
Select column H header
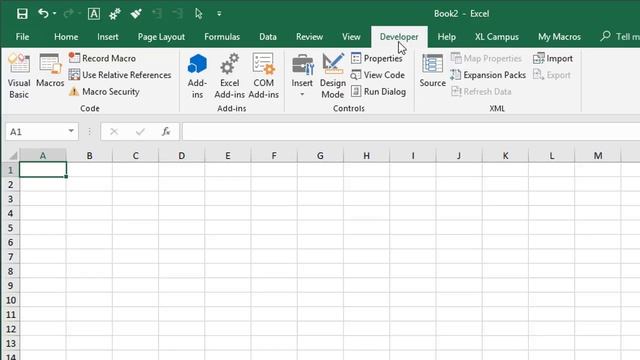click(367, 156)
